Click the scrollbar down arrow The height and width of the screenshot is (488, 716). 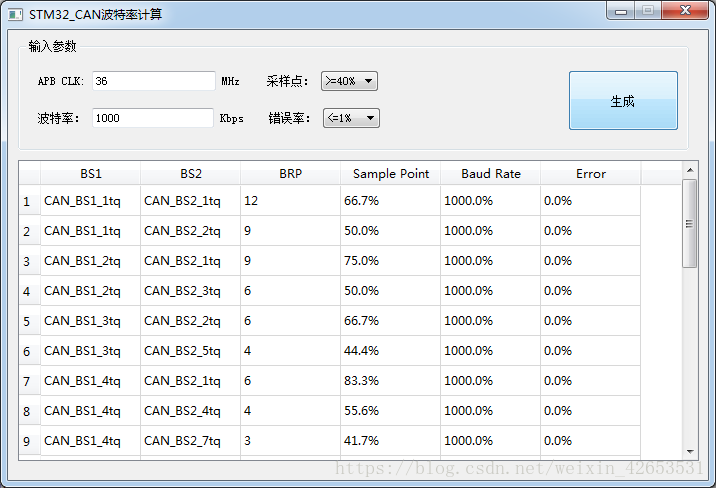690,452
